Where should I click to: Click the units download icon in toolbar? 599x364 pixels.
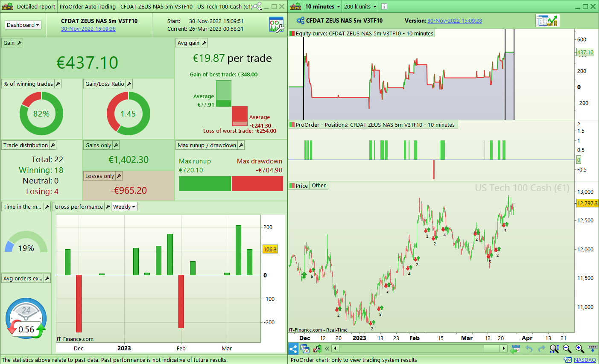(x=592, y=348)
